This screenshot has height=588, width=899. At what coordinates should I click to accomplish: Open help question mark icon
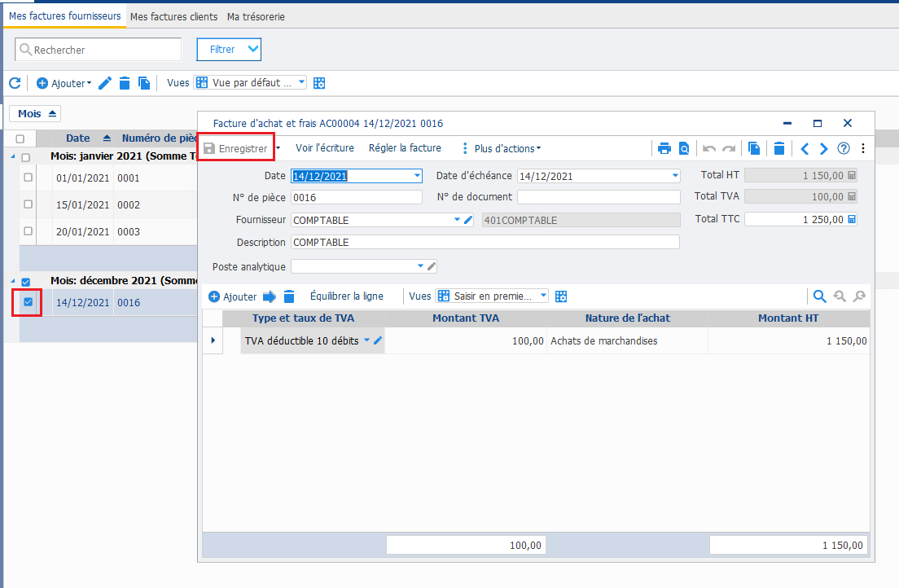pyautogui.click(x=844, y=148)
